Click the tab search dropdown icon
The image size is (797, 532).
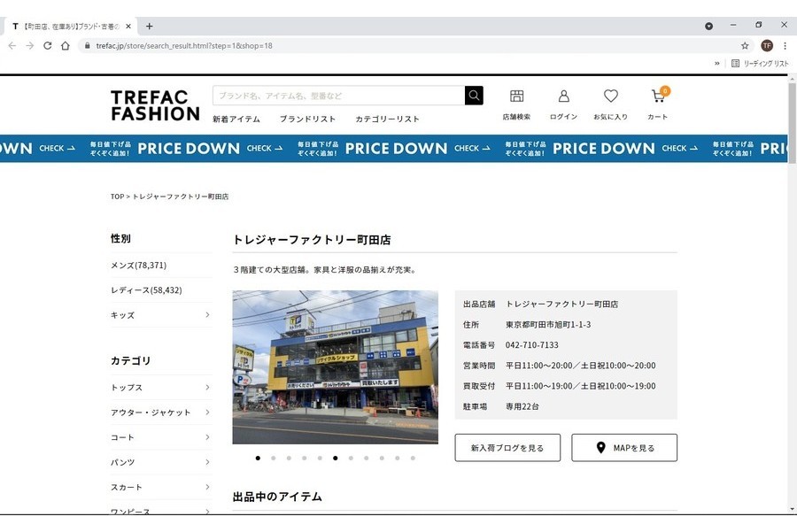pos(708,27)
